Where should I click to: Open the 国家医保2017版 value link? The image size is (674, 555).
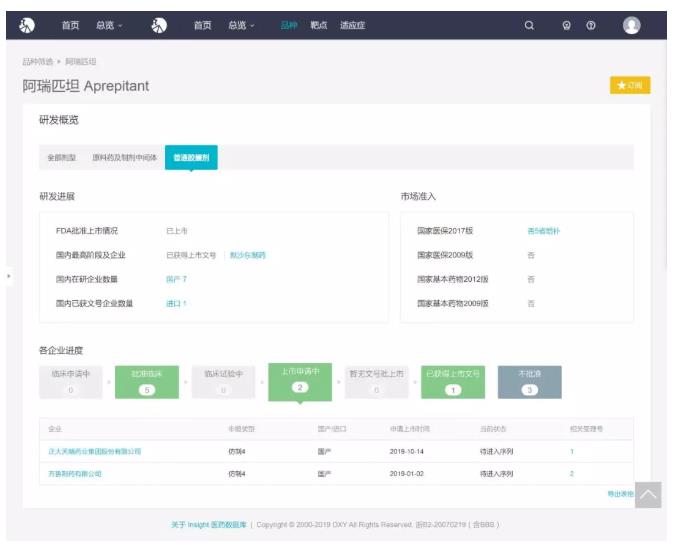click(x=544, y=231)
